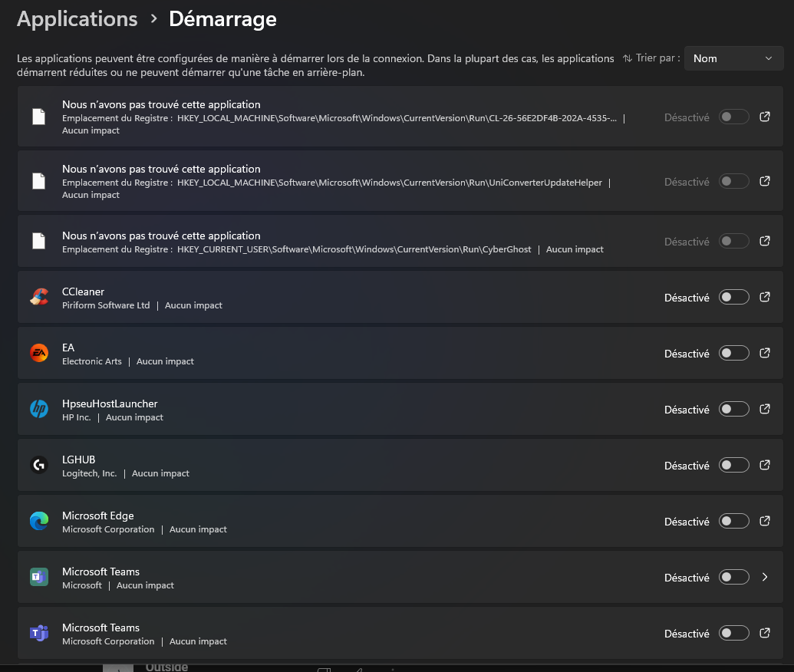
Task: Open the external link icon for Teams by Microsoft Corporation
Action: click(765, 633)
